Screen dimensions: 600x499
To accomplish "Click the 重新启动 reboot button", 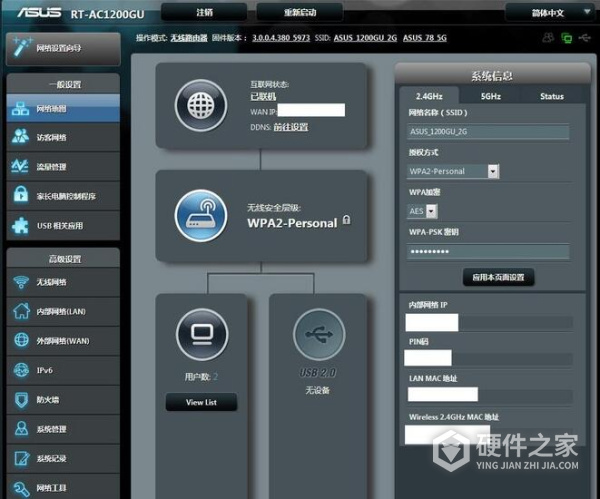I will pos(300,12).
